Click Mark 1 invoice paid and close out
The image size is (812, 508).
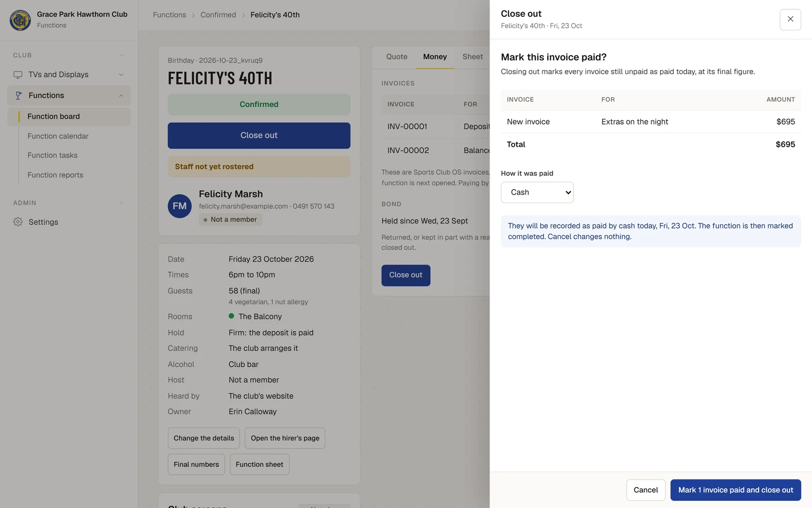point(735,490)
